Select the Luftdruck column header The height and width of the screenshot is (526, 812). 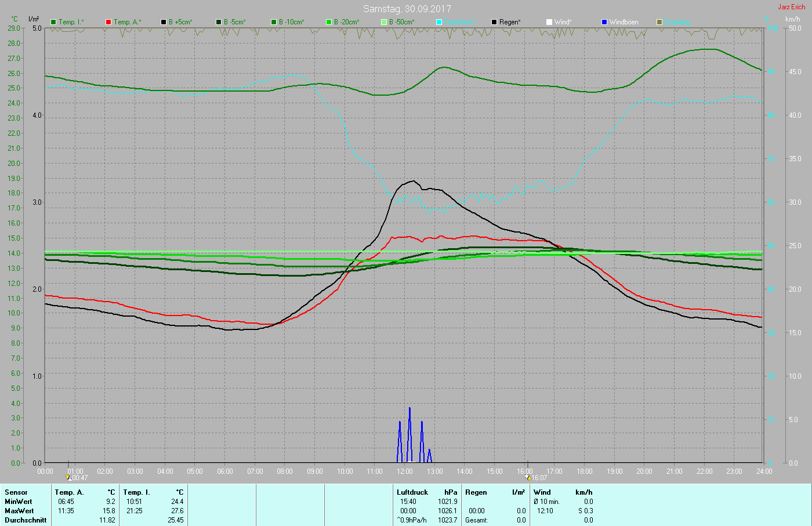(x=412, y=492)
